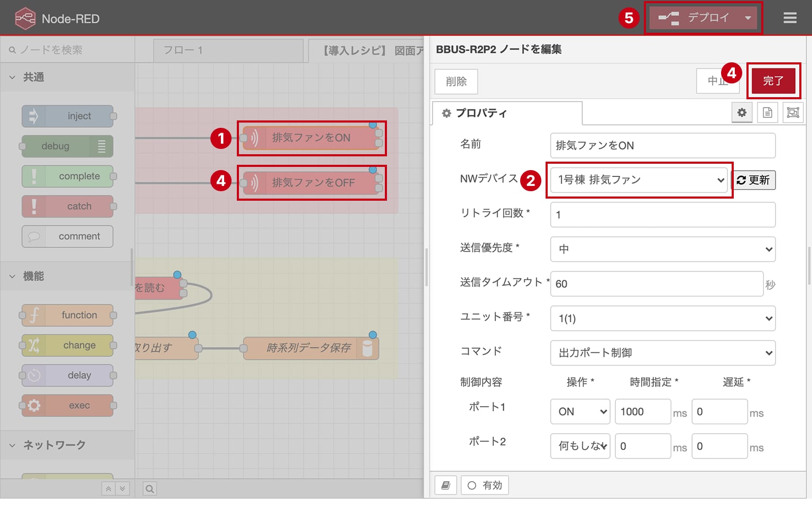Image resolution: width=812 pixels, height=506 pixels.
Task: Click ポート1 delay value field
Action: coord(719,411)
